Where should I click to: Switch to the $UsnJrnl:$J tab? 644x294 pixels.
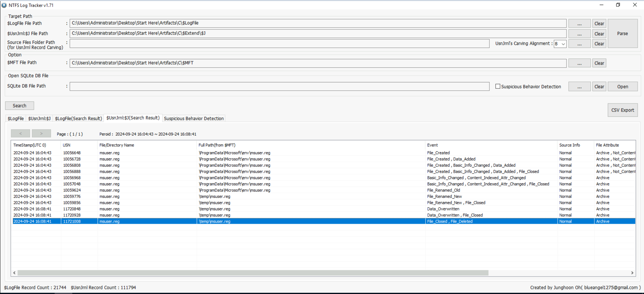[39, 119]
